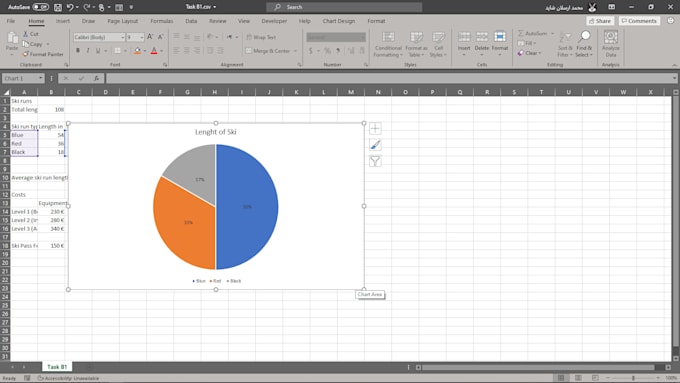Switch to Page Break Preview in status bar
Viewport: 680px width, 383px height.
[595, 378]
